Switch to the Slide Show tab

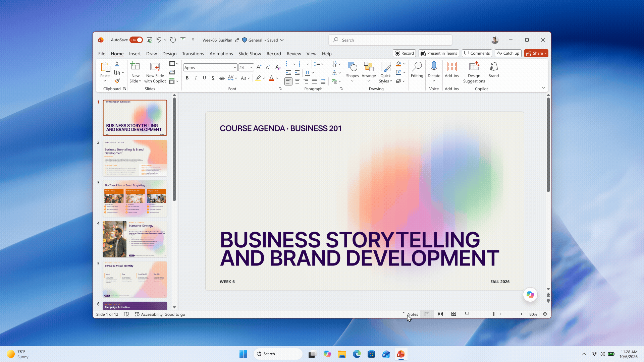tap(249, 54)
